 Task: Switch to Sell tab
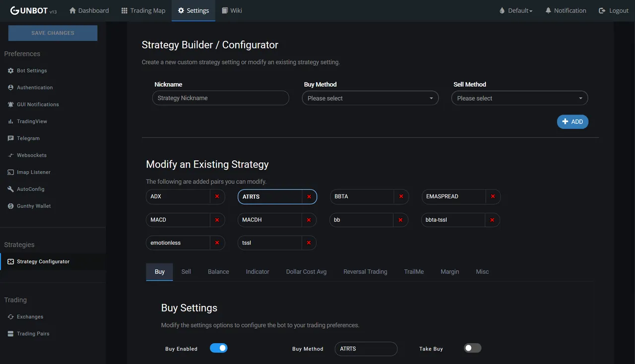tap(186, 272)
